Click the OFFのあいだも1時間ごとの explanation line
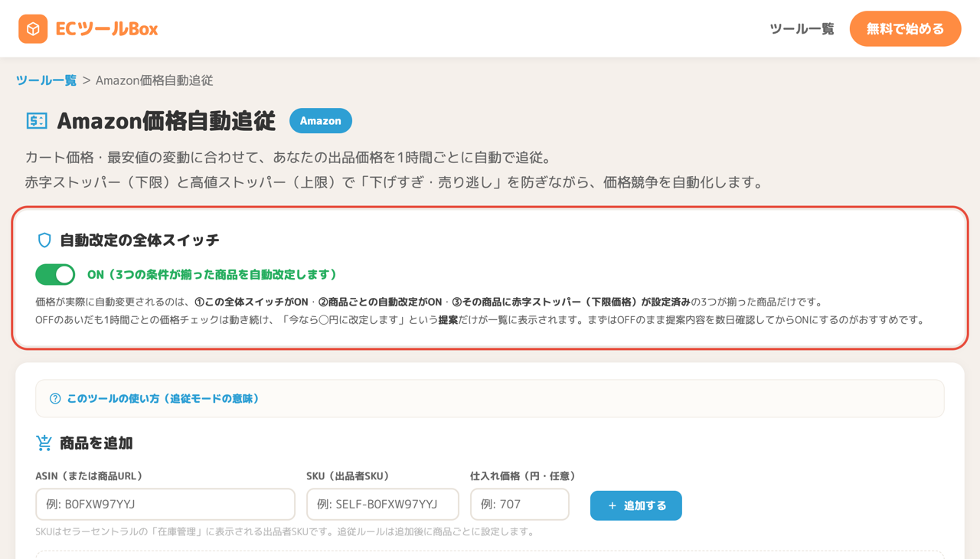This screenshot has height=559, width=980. tap(479, 320)
